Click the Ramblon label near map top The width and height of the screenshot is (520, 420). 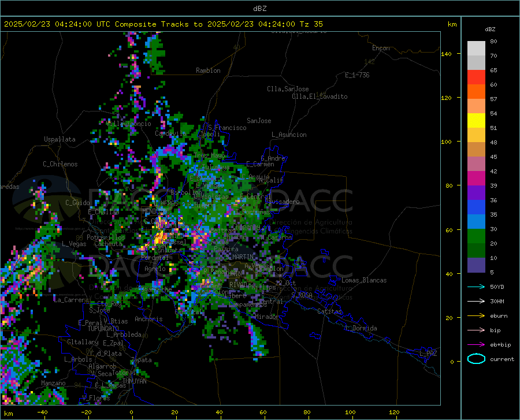coord(208,70)
